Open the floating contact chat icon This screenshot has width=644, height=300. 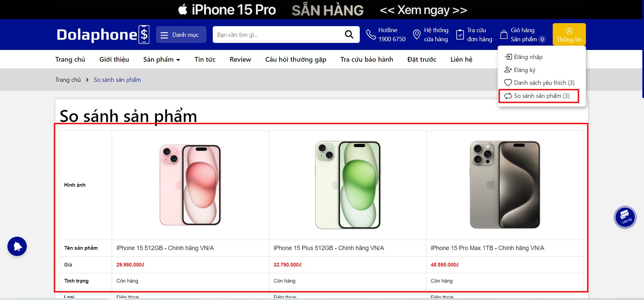(x=625, y=217)
